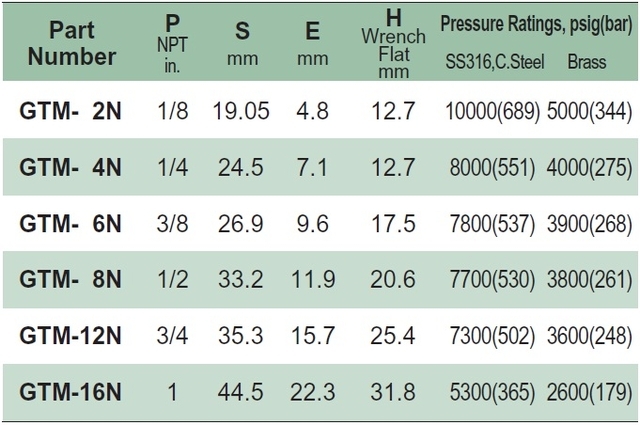Click the 3/4 NPT size cell

tap(172, 336)
